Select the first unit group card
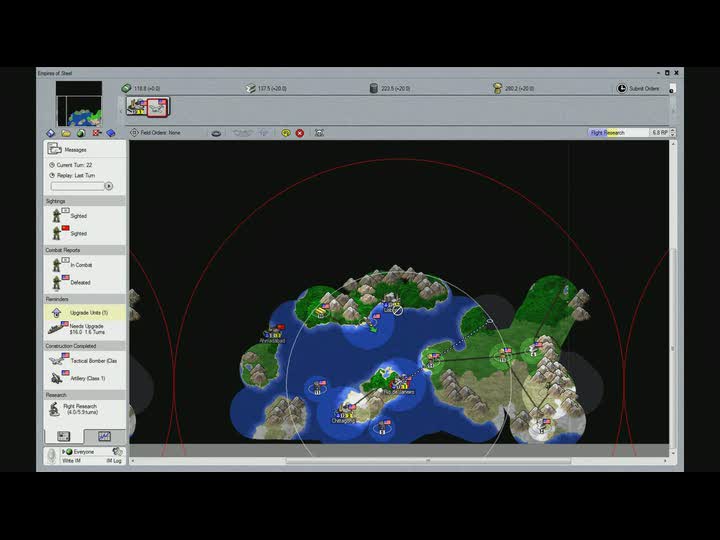Screen dimensions: 720x540 pos(137,107)
